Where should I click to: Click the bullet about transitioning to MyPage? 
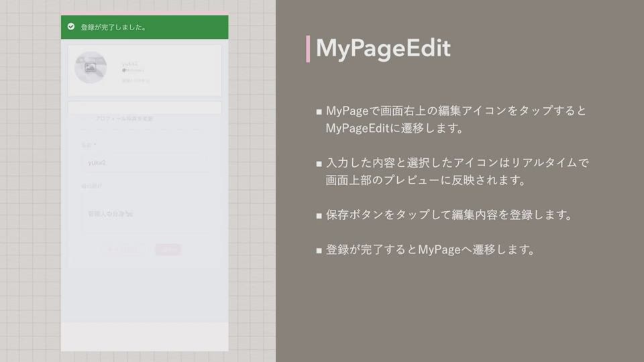pyautogui.click(x=429, y=250)
